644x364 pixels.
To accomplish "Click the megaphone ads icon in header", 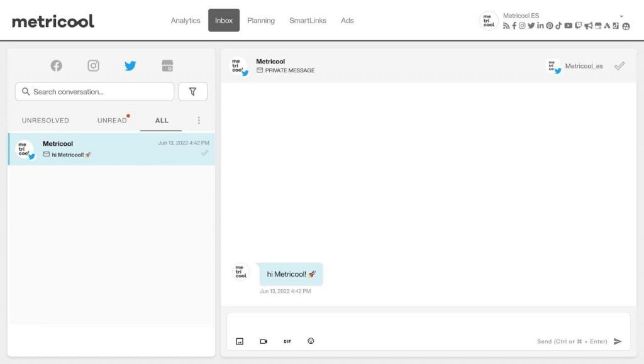I will click(589, 26).
